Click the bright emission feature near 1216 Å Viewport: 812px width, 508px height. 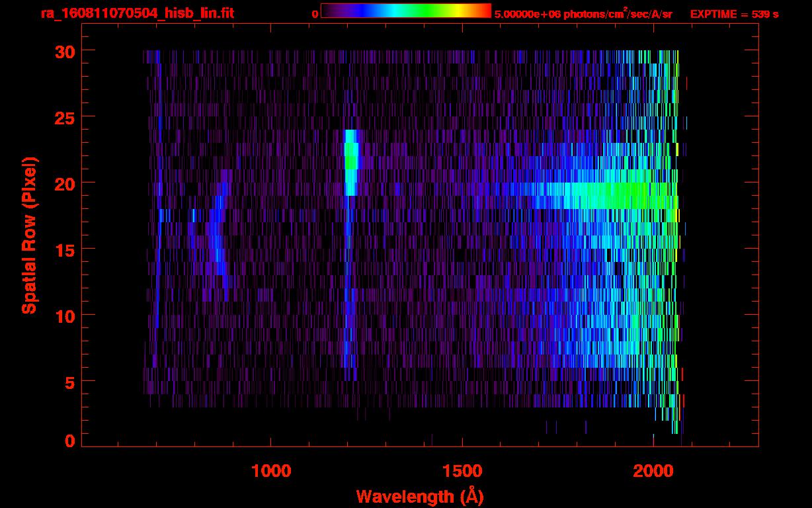(351, 162)
